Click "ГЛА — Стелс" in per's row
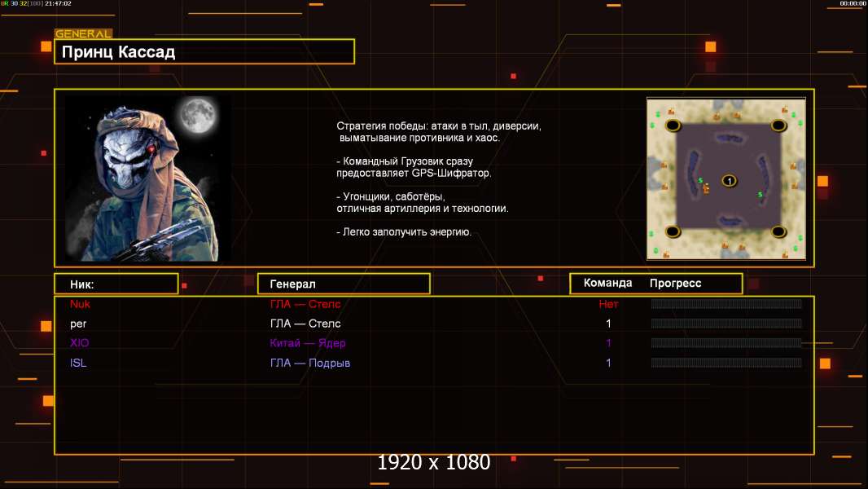 pyautogui.click(x=305, y=324)
